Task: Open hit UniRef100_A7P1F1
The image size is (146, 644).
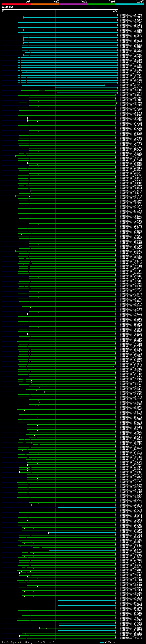Action: (131, 17)
